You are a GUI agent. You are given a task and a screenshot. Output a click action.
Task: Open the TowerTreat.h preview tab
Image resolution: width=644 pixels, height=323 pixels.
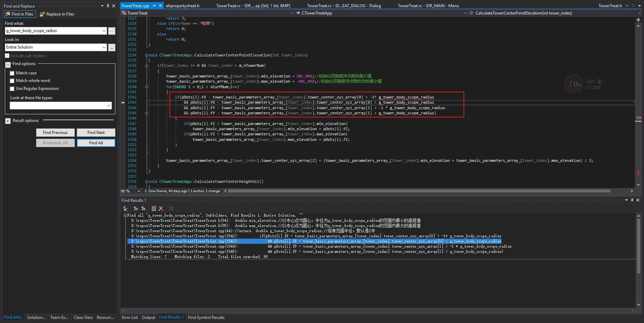pos(610,6)
